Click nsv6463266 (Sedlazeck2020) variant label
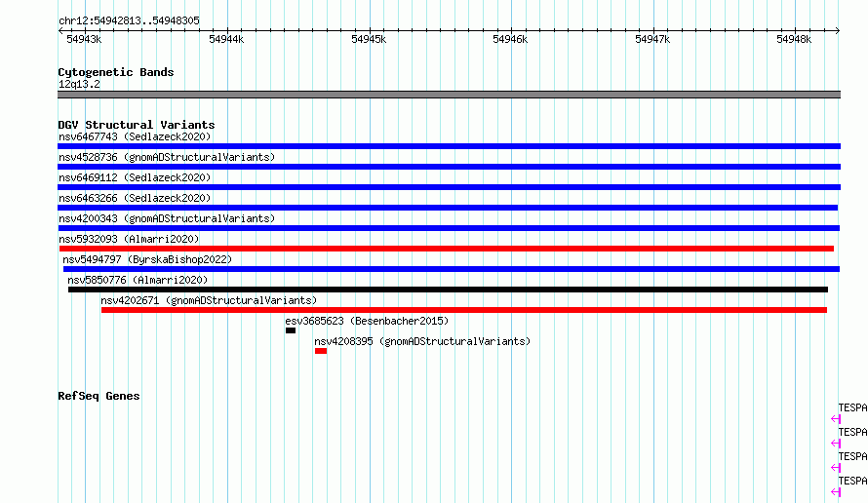Image resolution: width=868 pixels, height=503 pixels. [135, 198]
